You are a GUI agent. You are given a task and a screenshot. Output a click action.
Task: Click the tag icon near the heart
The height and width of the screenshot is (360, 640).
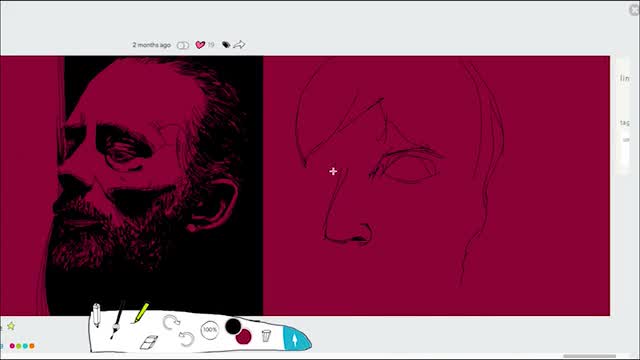226,44
